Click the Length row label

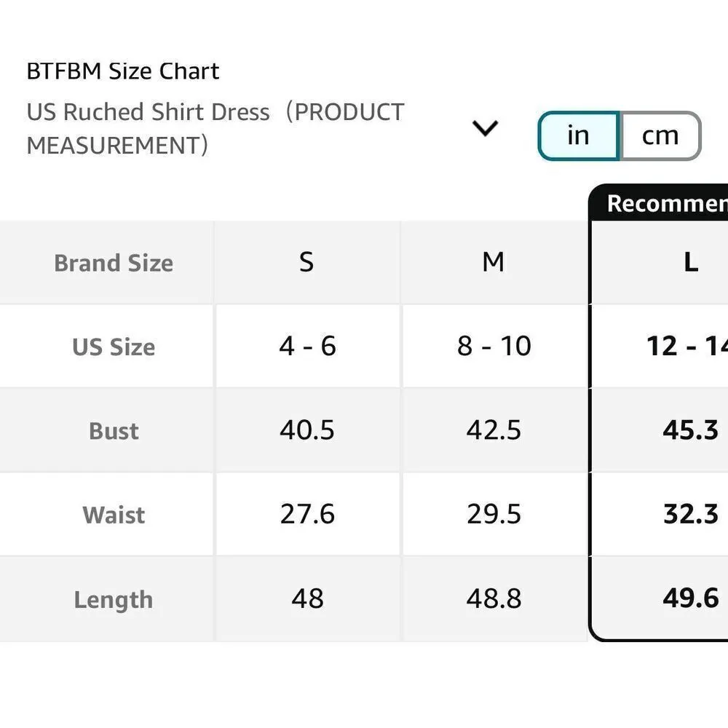click(x=114, y=600)
